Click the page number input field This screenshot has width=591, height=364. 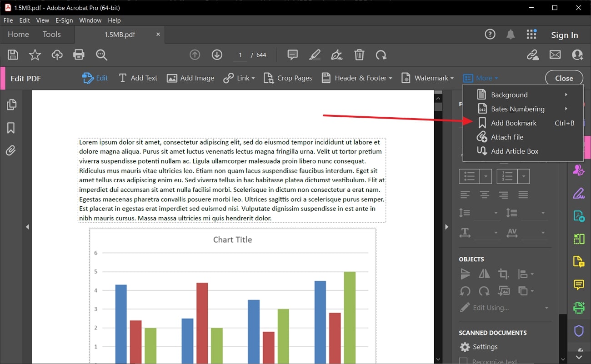point(240,55)
